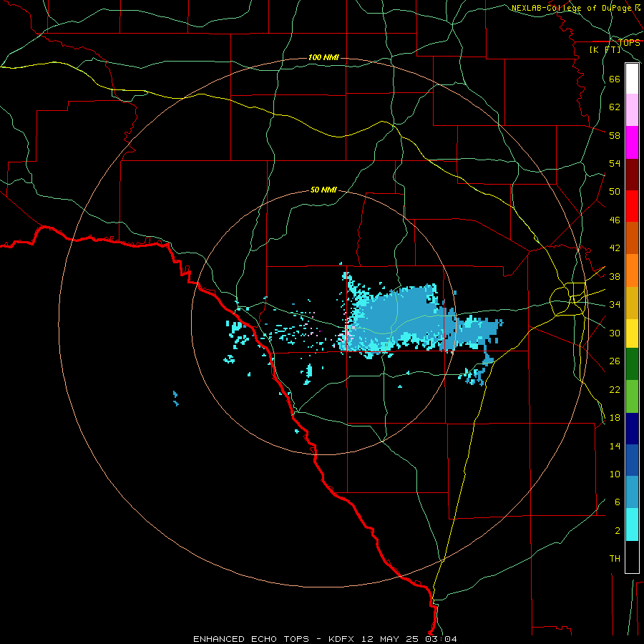The width and height of the screenshot is (644, 644).
Task: Click the cyan legend swatch
Action: [x=632, y=525]
